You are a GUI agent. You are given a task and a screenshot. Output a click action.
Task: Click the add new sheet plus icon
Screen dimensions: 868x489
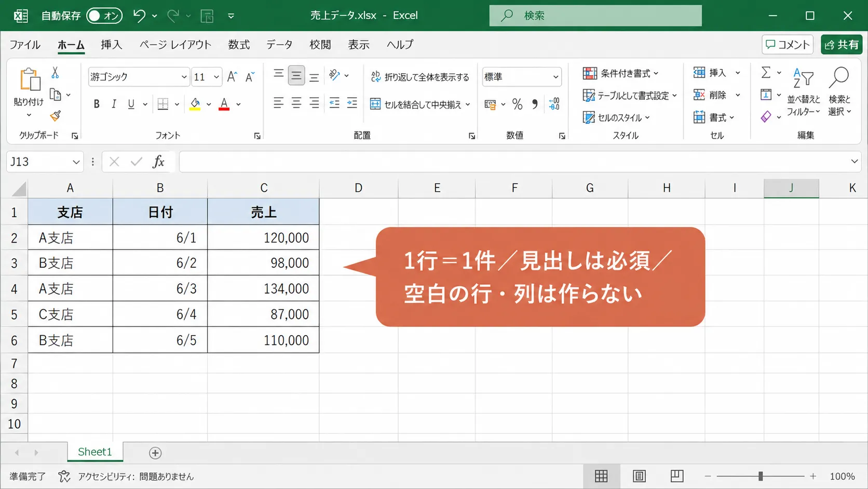click(155, 453)
